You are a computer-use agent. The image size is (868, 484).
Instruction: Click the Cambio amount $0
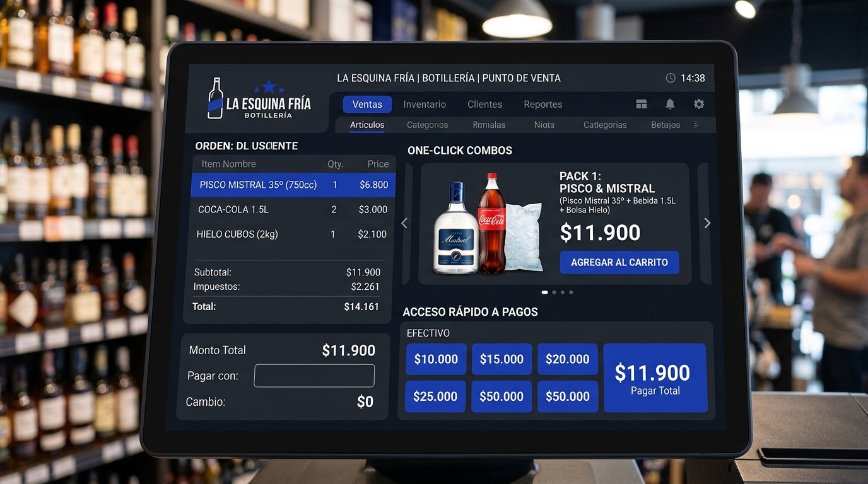pos(365,402)
